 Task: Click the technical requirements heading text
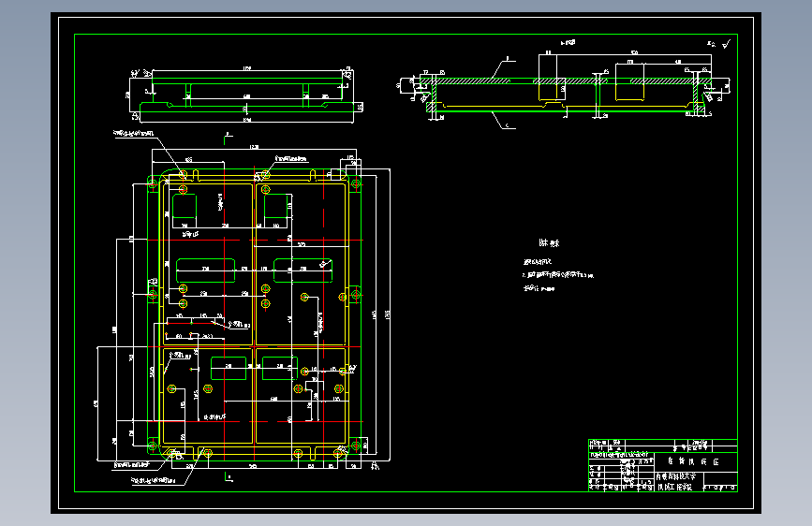549,242
